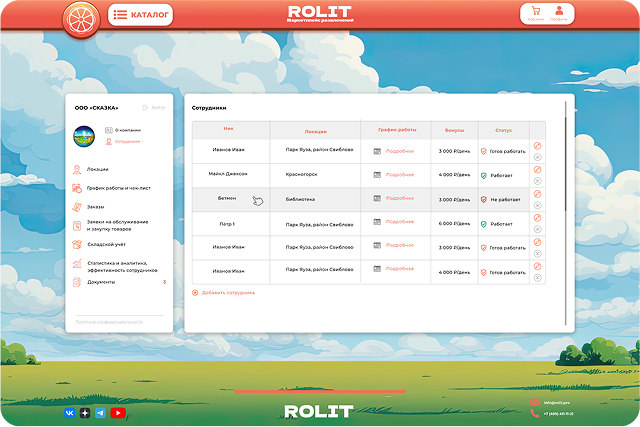Open Документы section in sidebar
This screenshot has width=640, height=427.
click(x=100, y=282)
